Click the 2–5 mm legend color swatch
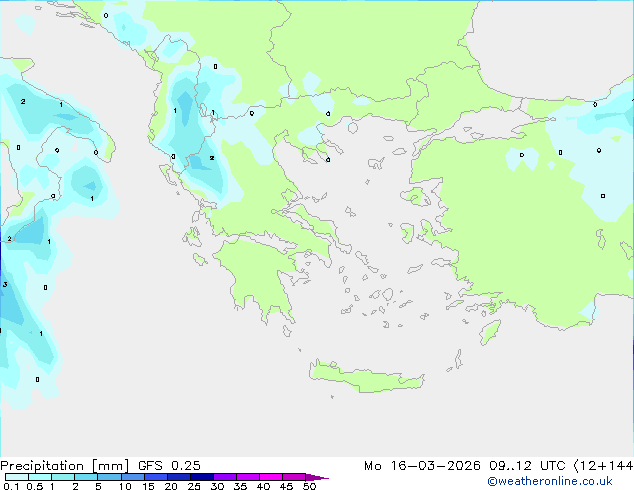 pos(86,477)
